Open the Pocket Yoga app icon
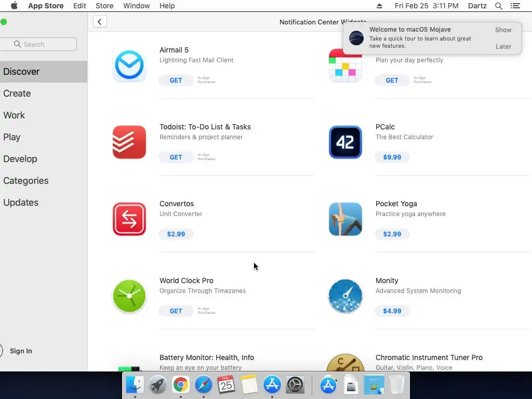This screenshot has height=399, width=532. pyautogui.click(x=345, y=219)
